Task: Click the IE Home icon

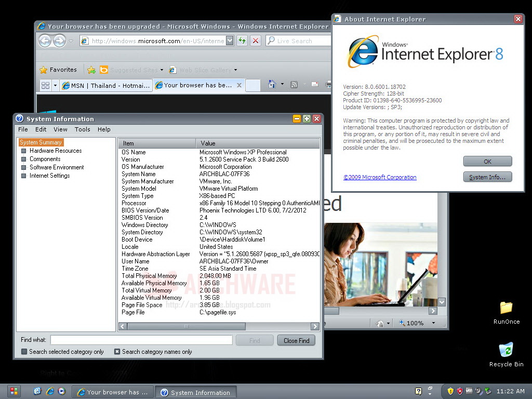Action: (272, 84)
